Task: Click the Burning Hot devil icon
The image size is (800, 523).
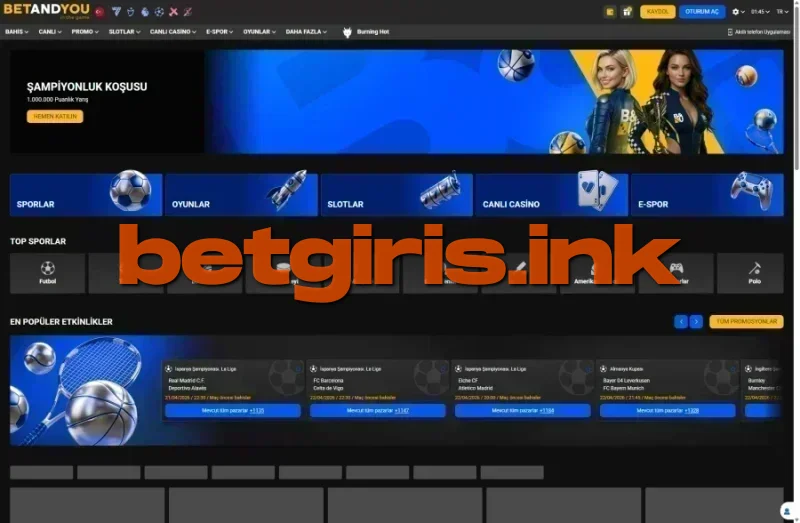Action: coord(347,32)
